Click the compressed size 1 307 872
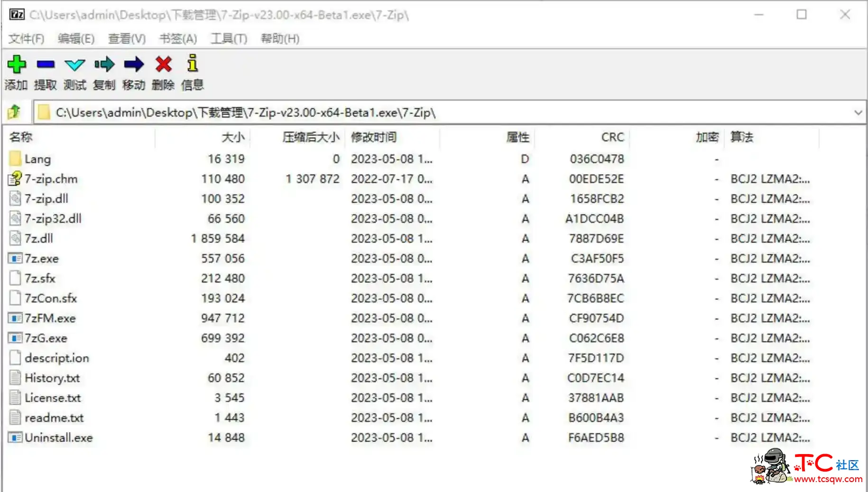868x492 pixels. 313,179
